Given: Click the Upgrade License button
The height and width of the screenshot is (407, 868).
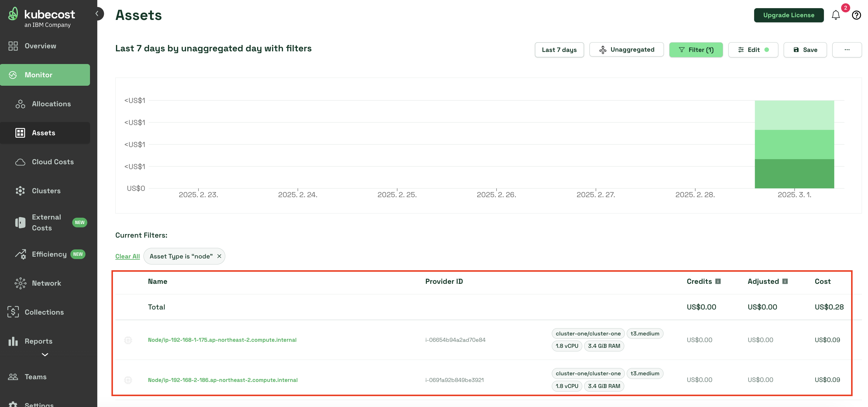Looking at the screenshot, I should 789,15.
